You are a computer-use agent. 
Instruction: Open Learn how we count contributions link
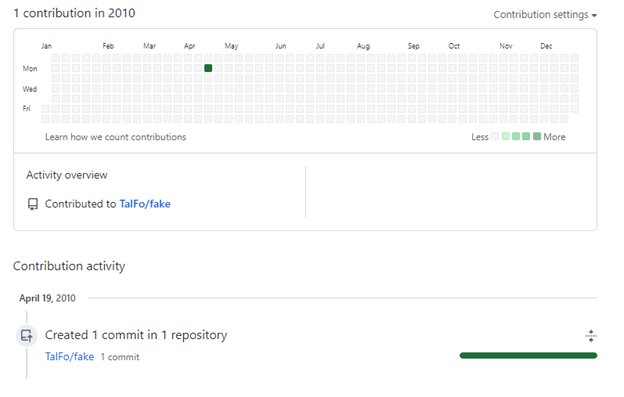tap(115, 137)
